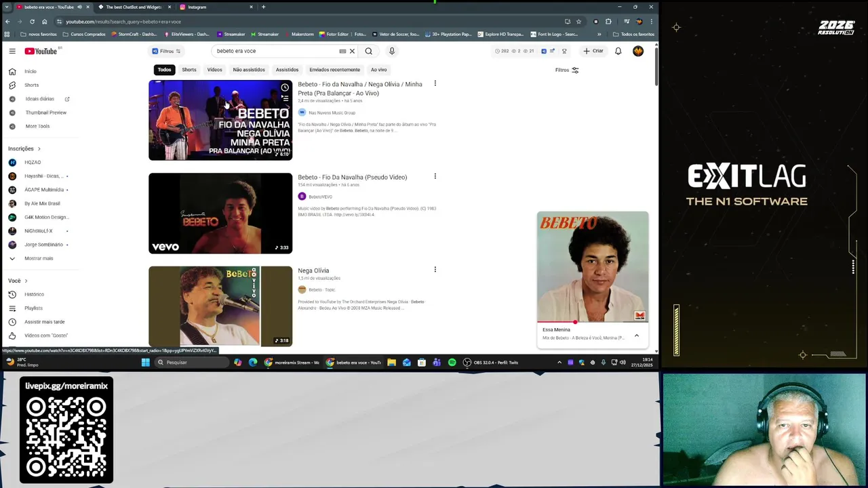
Task: Click the miniplayer Essa Menina video
Action: (x=593, y=266)
